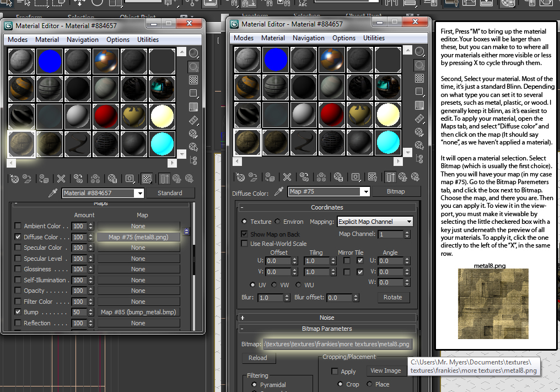The width and height of the screenshot is (560, 392).
Task: Click Go Forward to Sibling in right editor
Action: tap(414, 177)
